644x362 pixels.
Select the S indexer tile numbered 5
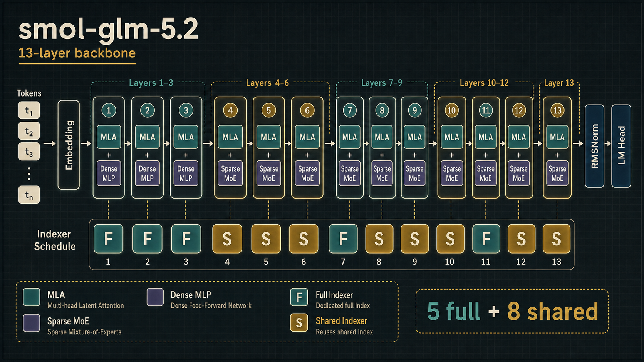pyautogui.click(x=266, y=239)
